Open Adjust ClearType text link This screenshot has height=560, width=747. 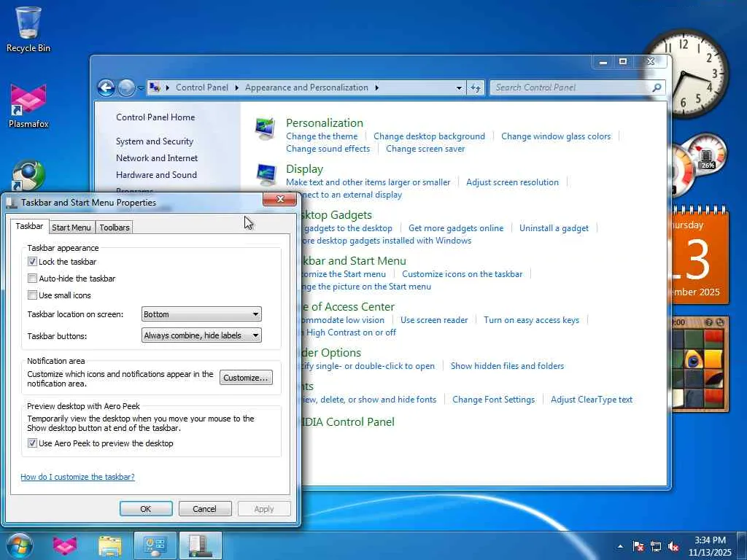[x=592, y=400]
